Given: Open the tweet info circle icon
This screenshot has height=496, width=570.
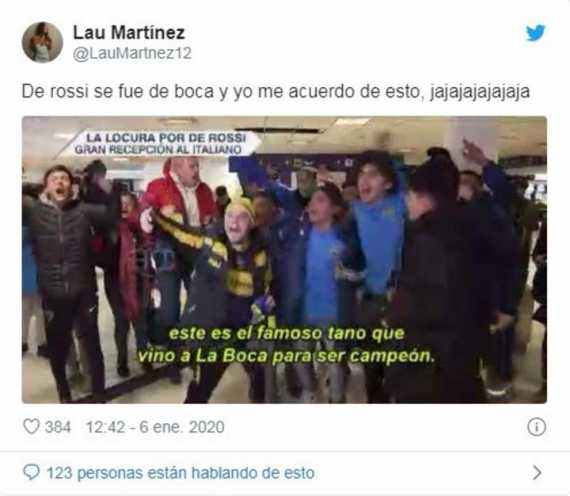Looking at the screenshot, I should [x=537, y=427].
